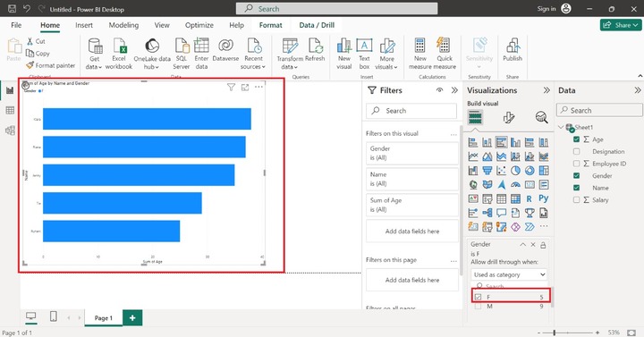Undo the last action
The width and height of the screenshot is (644, 337).
[26, 9]
